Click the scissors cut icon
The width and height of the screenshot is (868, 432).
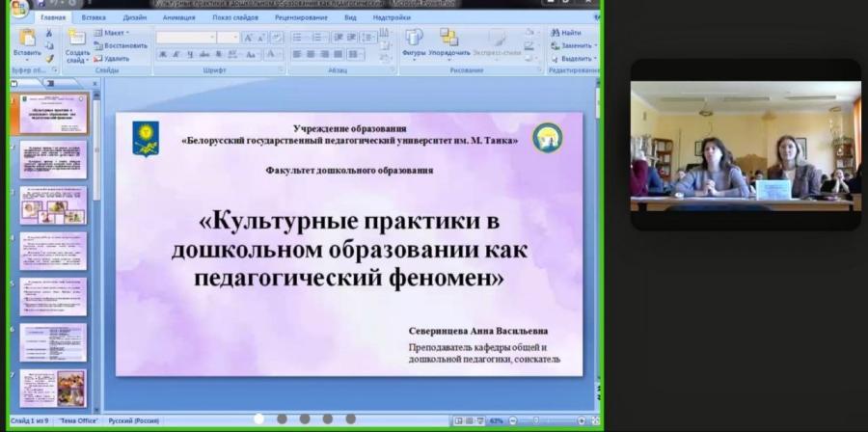point(49,33)
